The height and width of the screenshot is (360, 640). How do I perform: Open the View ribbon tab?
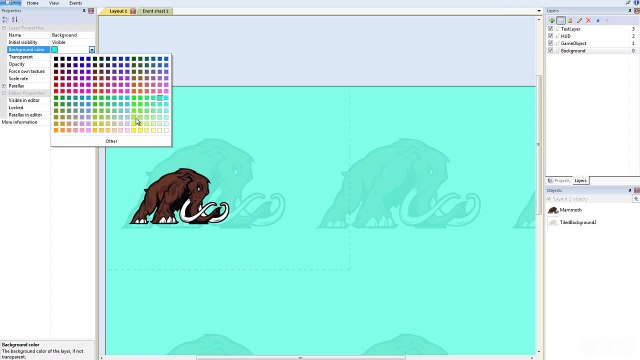(x=54, y=3)
